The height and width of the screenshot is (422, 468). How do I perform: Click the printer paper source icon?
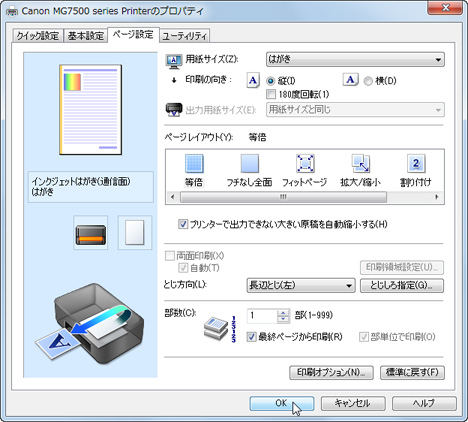point(91,233)
